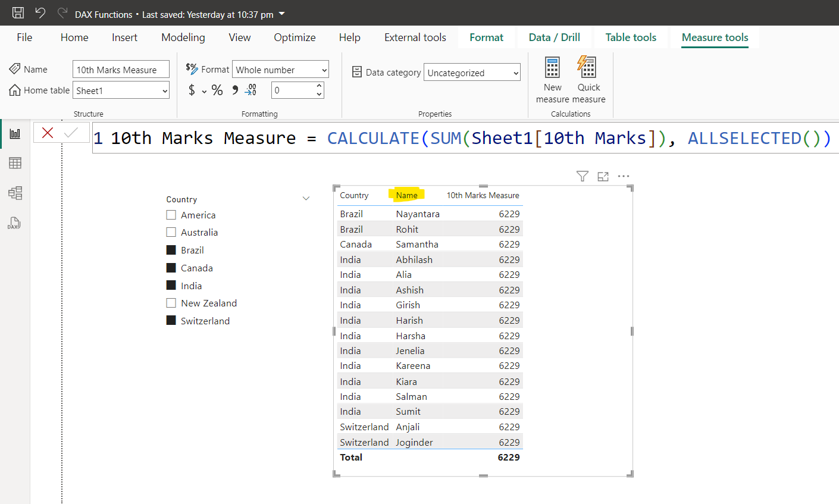Enter focus mode on the table visual
Viewport: 839px width, 504px height.
[x=603, y=176]
